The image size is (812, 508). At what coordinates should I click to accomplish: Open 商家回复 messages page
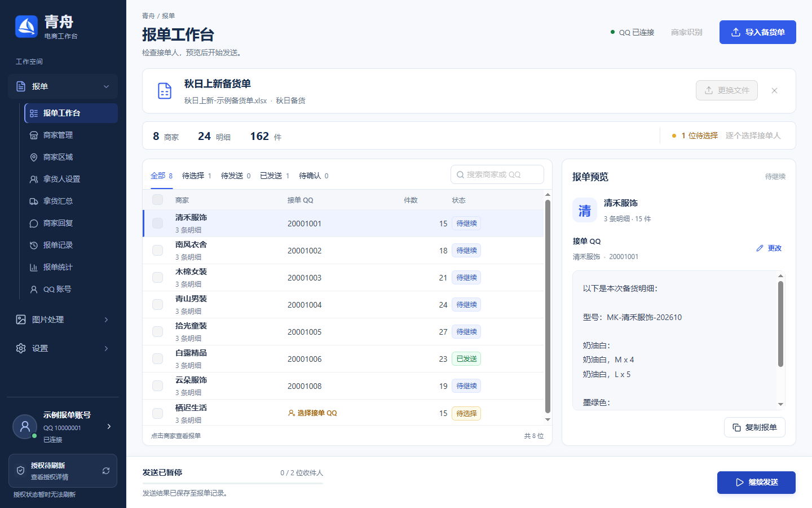(71, 223)
